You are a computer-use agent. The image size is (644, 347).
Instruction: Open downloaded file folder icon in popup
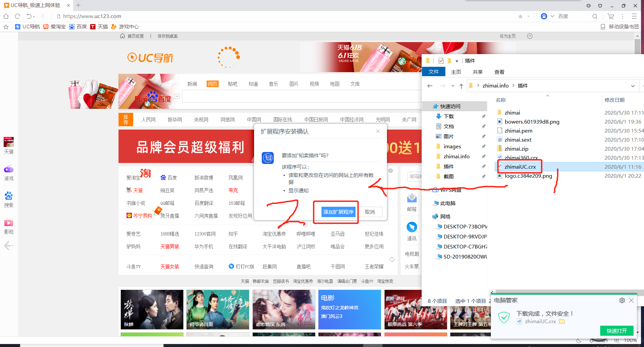[x=562, y=321]
